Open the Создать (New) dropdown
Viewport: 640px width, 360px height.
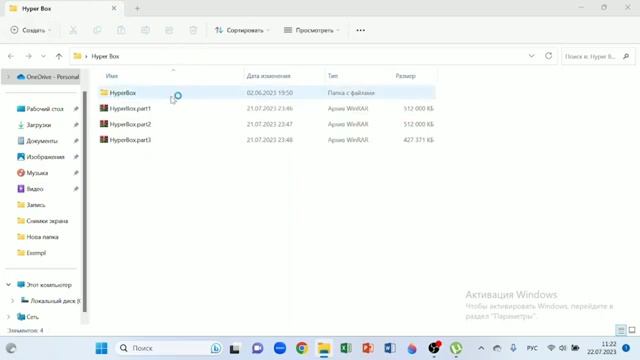point(31,30)
